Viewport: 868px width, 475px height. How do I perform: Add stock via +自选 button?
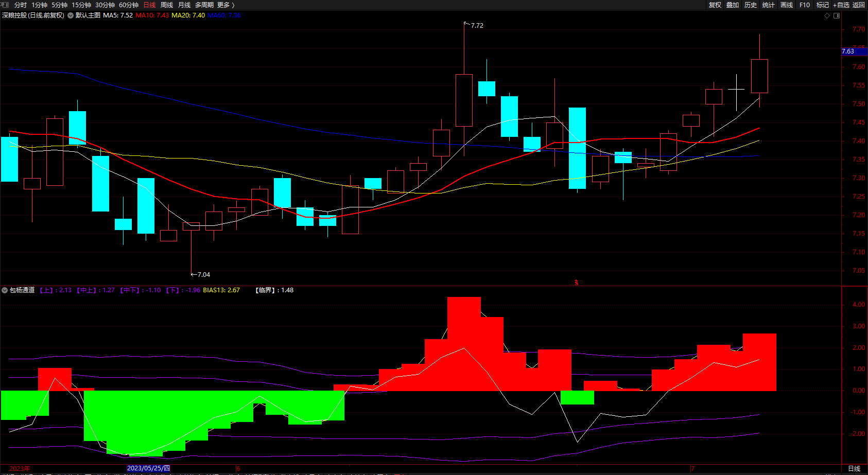click(841, 5)
